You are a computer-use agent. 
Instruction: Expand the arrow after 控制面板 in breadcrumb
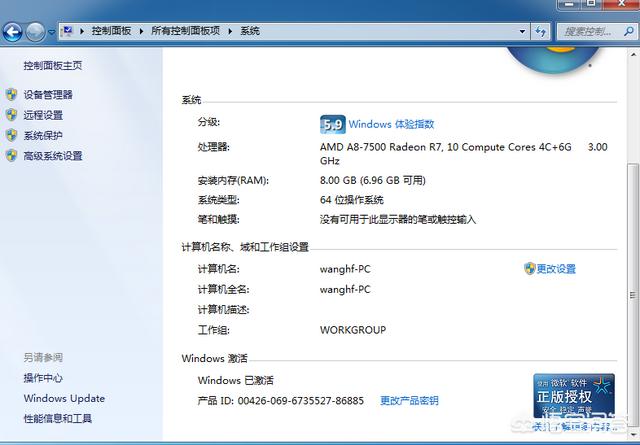point(141,31)
